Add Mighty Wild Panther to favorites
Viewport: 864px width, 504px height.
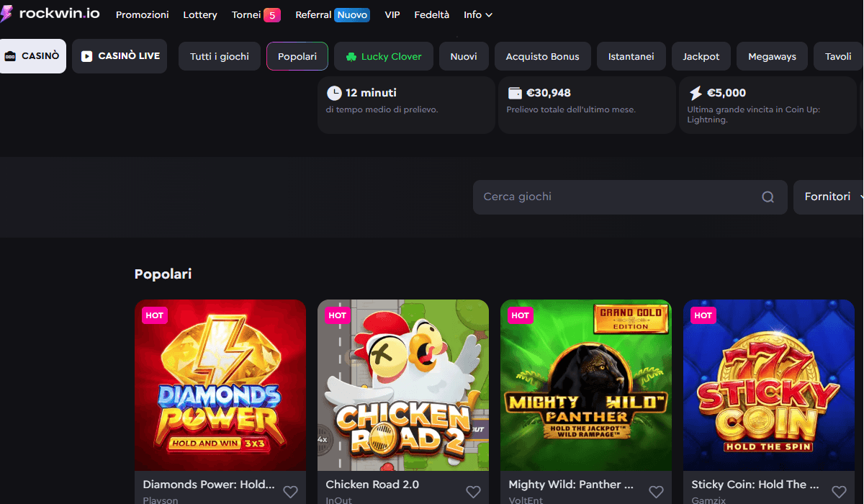(x=656, y=492)
